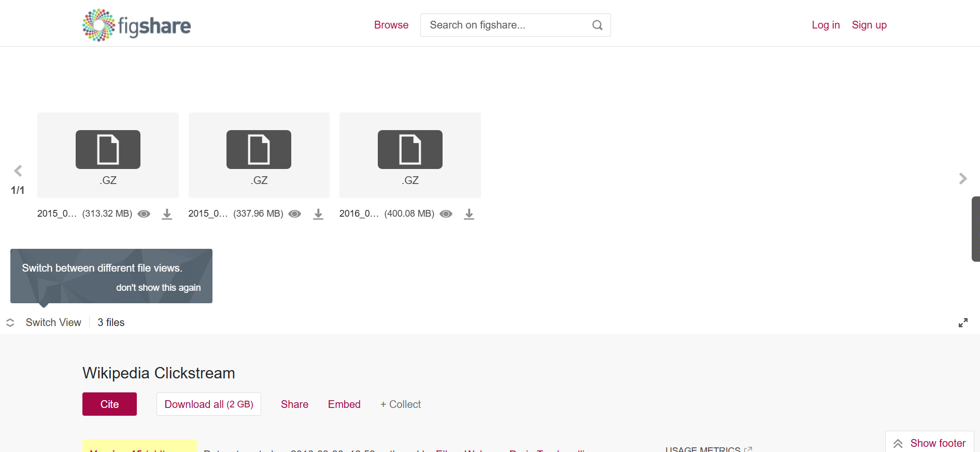This screenshot has height=452, width=980.
Task: Click the Wikipedia Clickstream title
Action: tap(159, 373)
